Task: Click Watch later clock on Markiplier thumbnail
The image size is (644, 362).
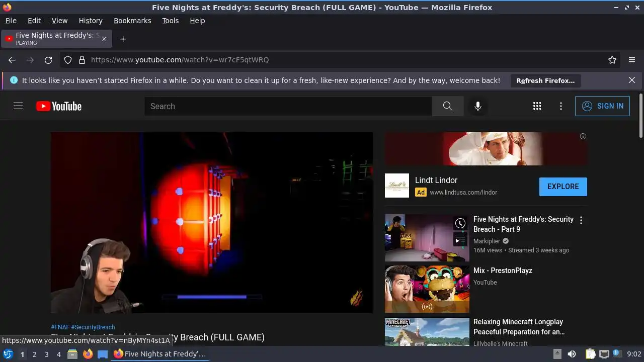Action: tap(460, 223)
